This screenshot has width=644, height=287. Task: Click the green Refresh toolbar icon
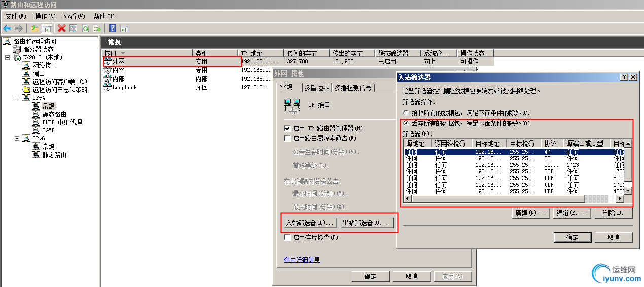tap(85, 29)
